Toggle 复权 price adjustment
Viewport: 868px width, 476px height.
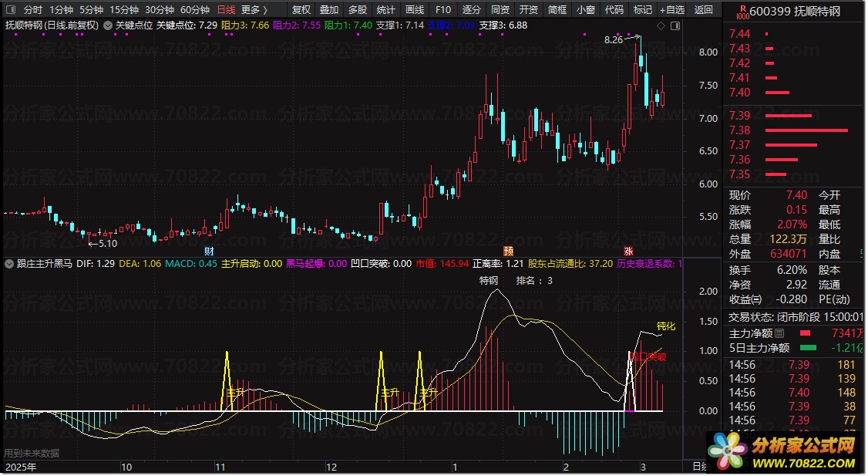(301, 10)
